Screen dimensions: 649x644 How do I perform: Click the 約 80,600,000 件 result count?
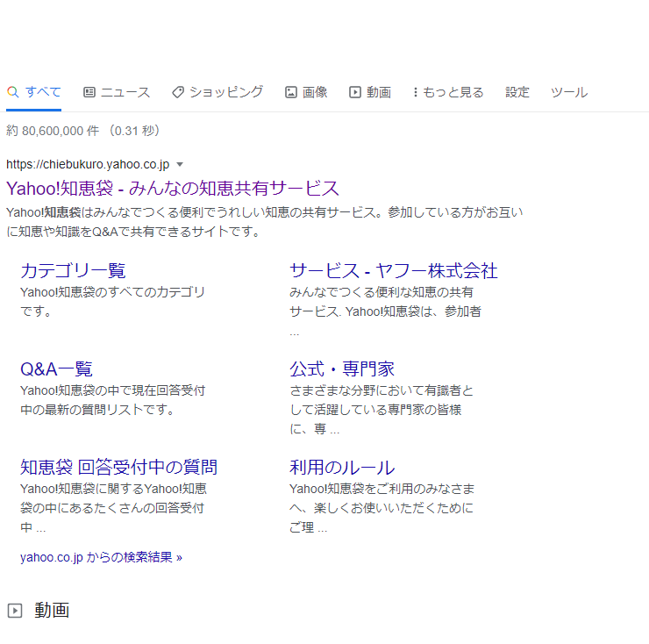click(x=53, y=131)
